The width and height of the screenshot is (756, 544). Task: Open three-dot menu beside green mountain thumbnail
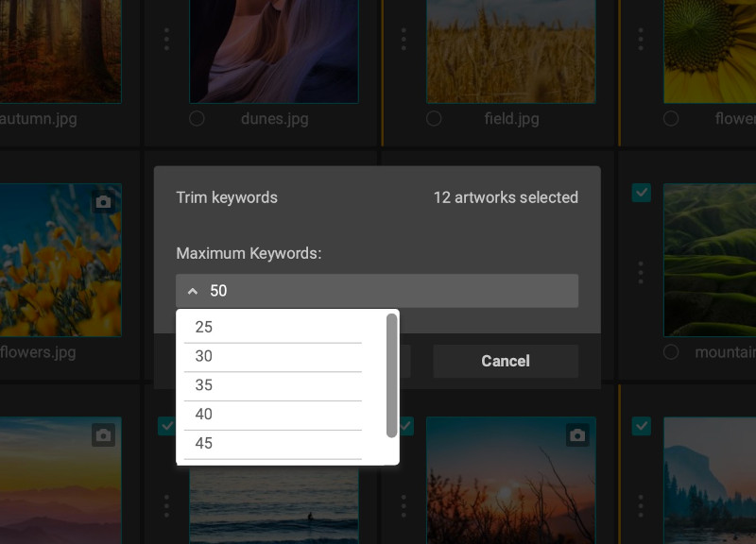tap(641, 273)
